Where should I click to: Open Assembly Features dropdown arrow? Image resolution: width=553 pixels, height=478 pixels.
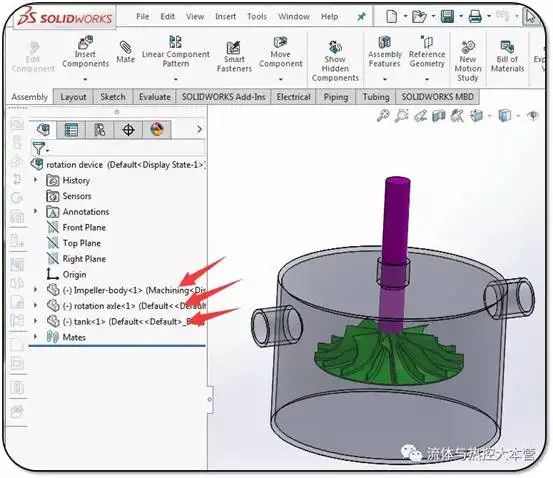385,79
